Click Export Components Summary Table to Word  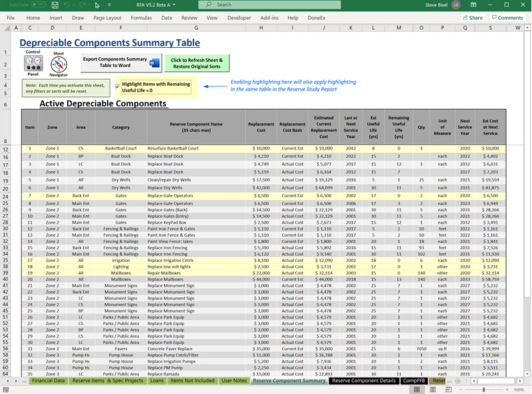pos(121,63)
